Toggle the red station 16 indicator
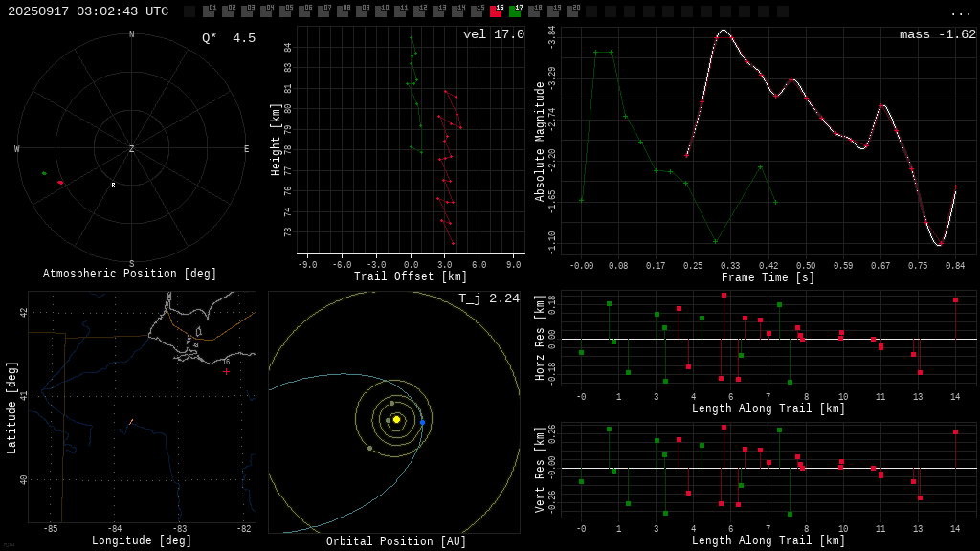The height and width of the screenshot is (551, 980). point(496,11)
